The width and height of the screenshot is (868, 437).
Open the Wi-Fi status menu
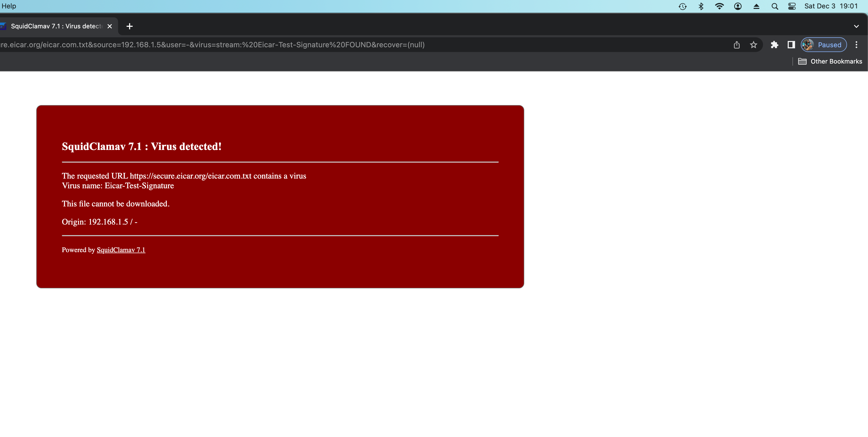[x=719, y=6]
